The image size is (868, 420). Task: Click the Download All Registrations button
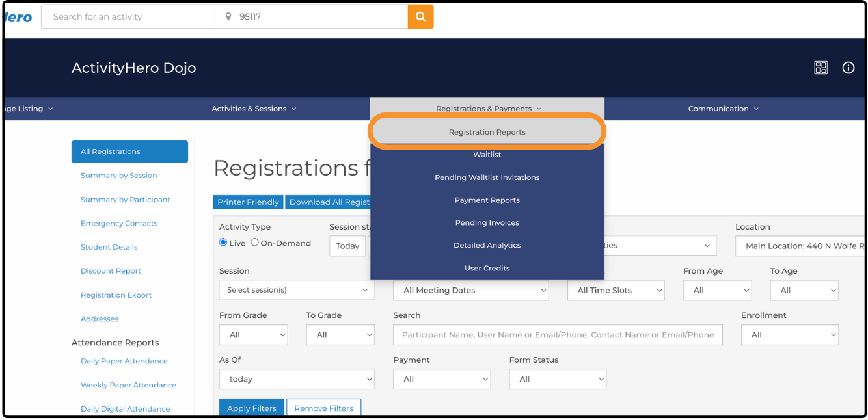click(329, 202)
